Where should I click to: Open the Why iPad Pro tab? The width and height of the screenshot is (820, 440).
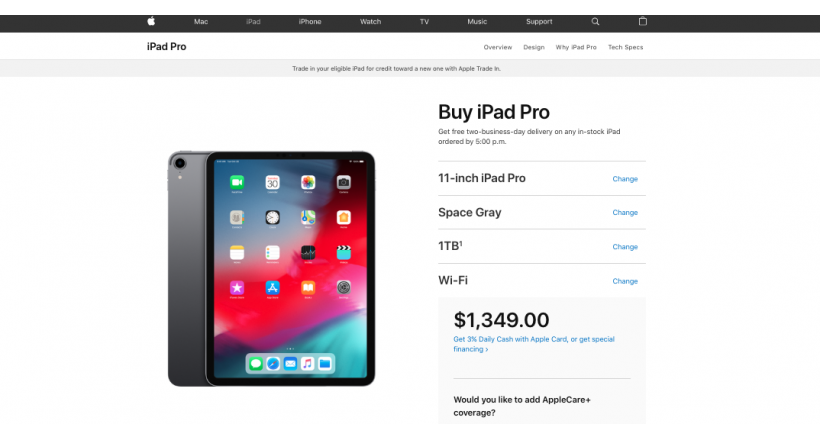click(576, 47)
